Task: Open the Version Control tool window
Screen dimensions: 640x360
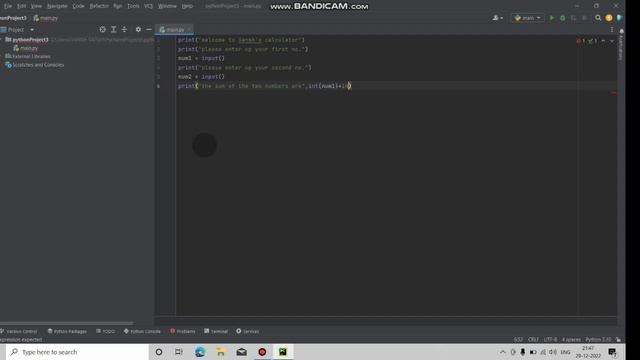Action: tap(19, 331)
